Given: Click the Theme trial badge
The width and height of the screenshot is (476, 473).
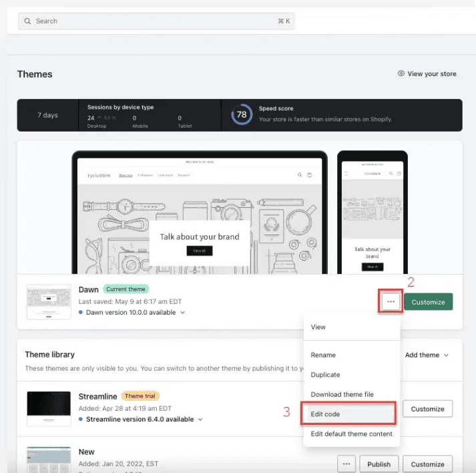Looking at the screenshot, I should tap(140, 396).
